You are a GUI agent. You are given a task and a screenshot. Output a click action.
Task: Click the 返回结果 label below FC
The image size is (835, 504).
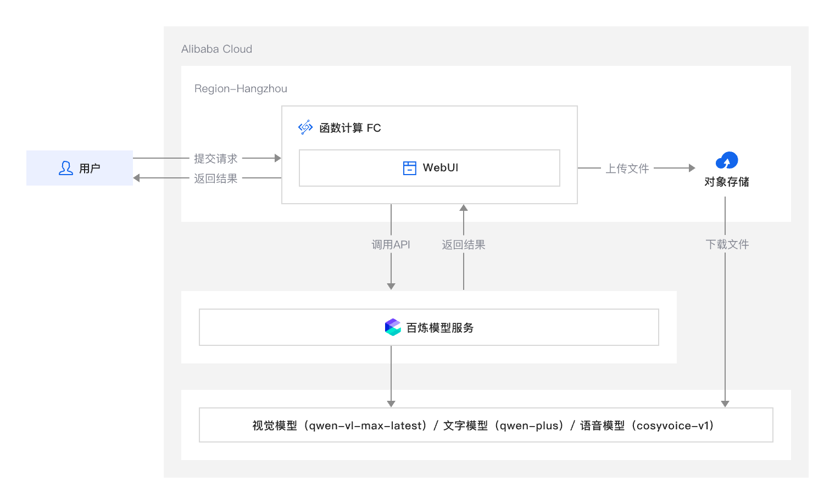(464, 245)
